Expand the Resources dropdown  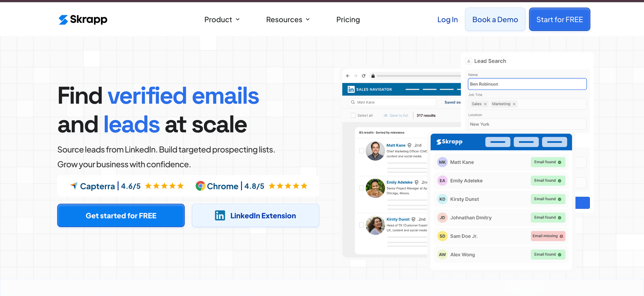click(288, 19)
